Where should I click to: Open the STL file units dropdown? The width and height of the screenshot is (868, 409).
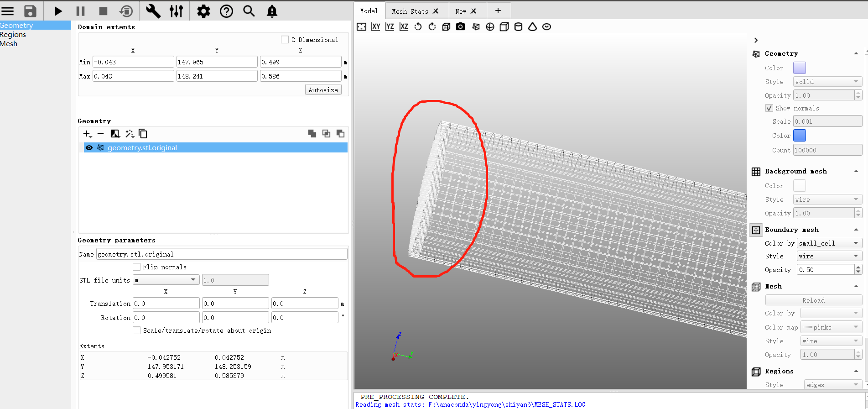166,280
